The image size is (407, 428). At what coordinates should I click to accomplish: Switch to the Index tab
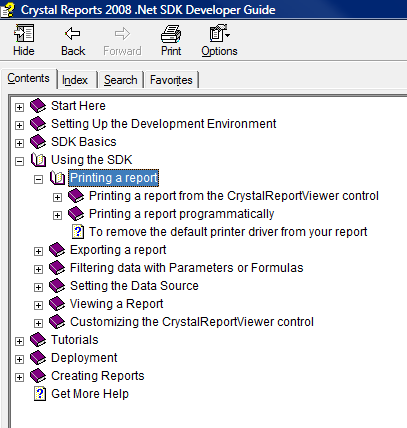pos(75,80)
